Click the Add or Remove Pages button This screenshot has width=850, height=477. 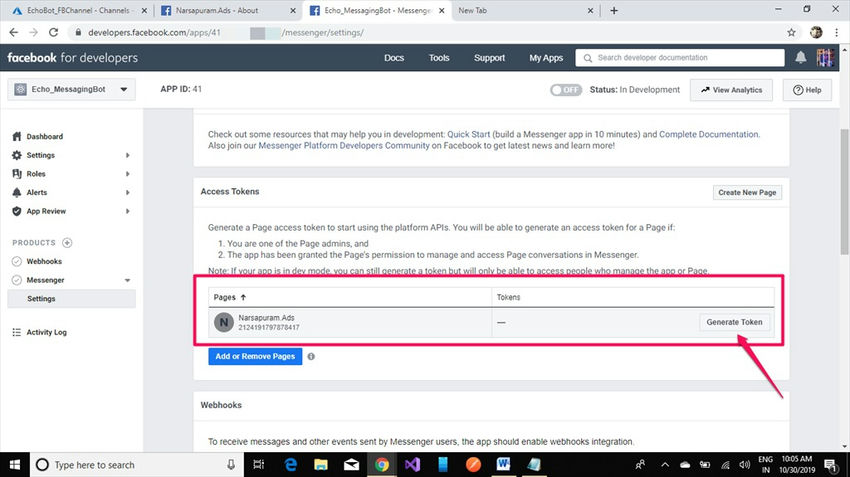pyautogui.click(x=255, y=356)
